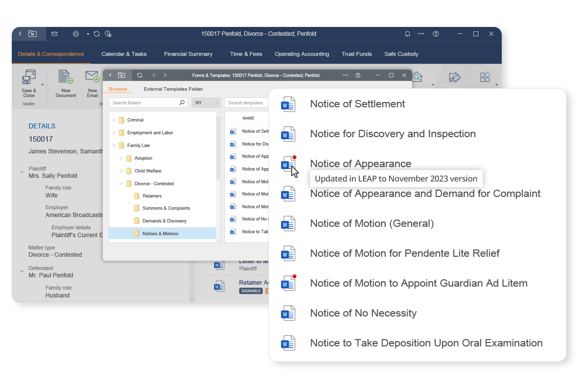588x392 pixels.
Task: Click the Save & Close icon
Action: 29,77
